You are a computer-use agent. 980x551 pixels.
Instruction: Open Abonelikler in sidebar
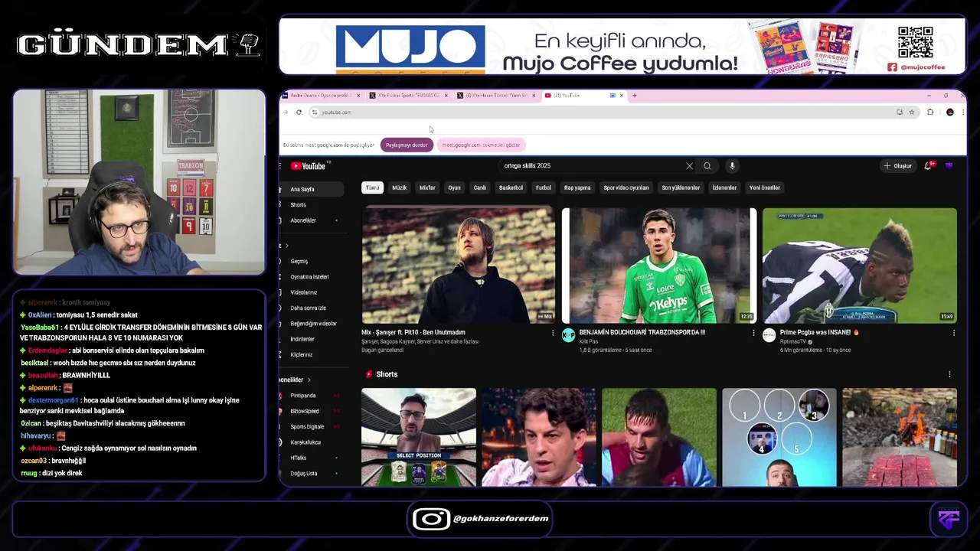point(312,220)
